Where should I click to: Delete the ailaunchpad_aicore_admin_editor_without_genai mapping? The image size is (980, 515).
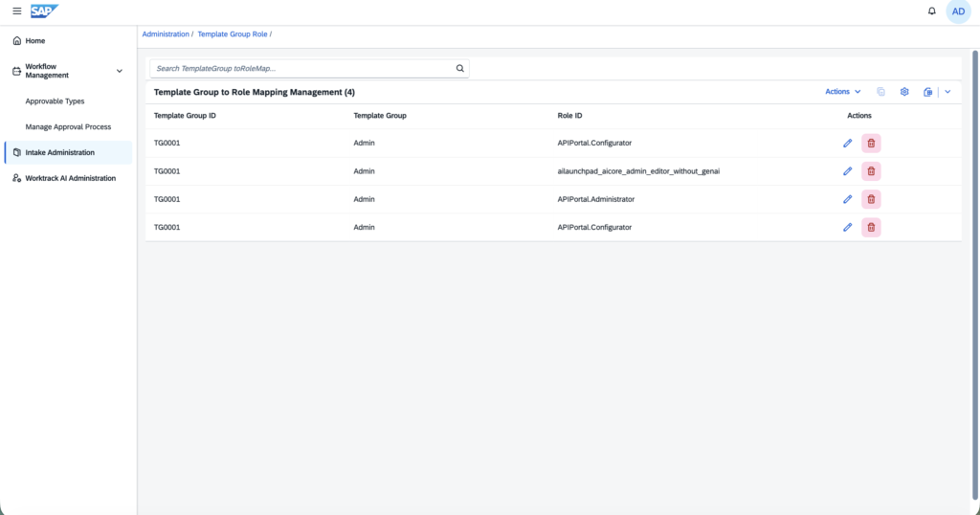pyautogui.click(x=871, y=171)
